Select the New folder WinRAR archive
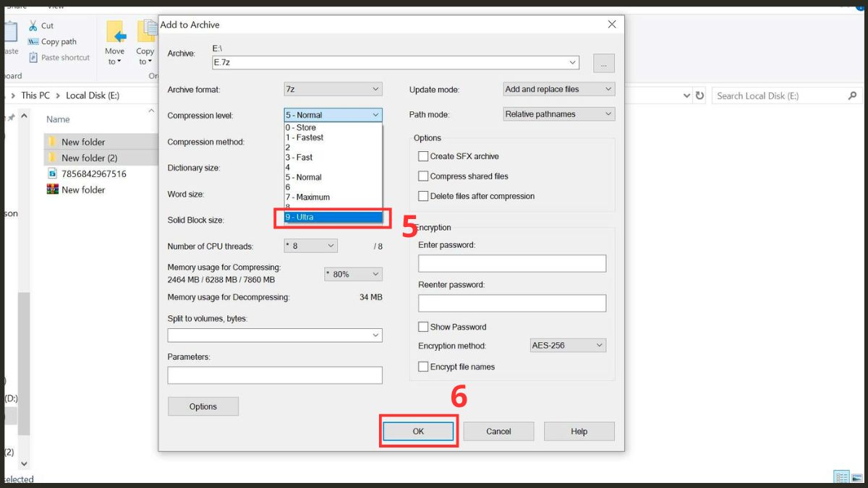868x488 pixels. 76,189
